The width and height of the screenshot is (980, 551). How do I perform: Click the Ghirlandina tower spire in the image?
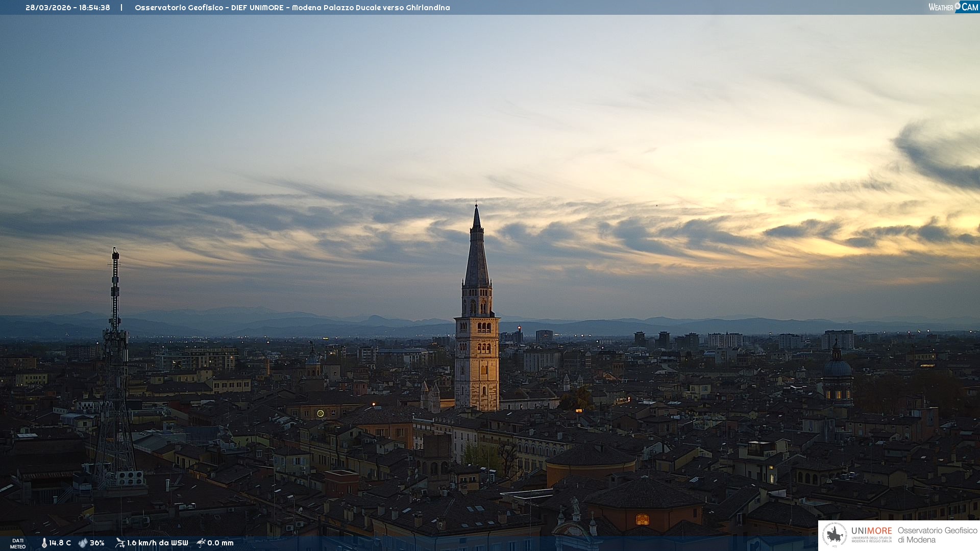477,255
